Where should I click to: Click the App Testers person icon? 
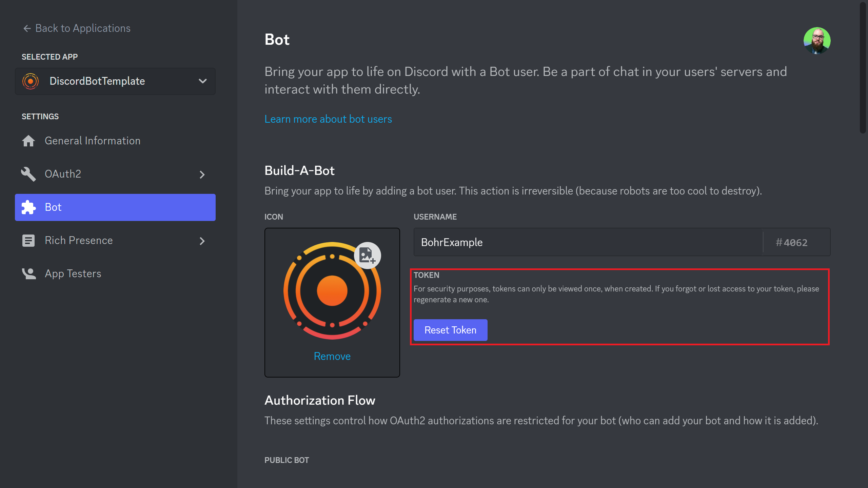28,273
